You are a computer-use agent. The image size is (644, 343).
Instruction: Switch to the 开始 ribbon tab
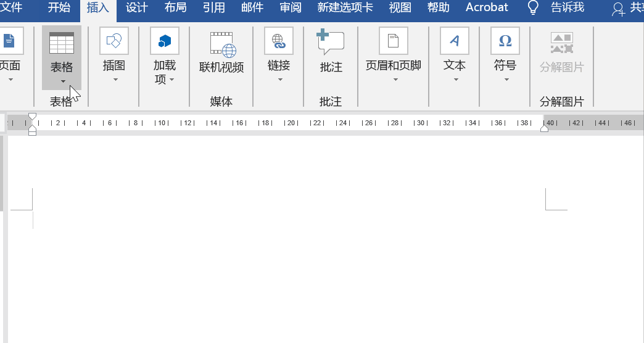59,7
